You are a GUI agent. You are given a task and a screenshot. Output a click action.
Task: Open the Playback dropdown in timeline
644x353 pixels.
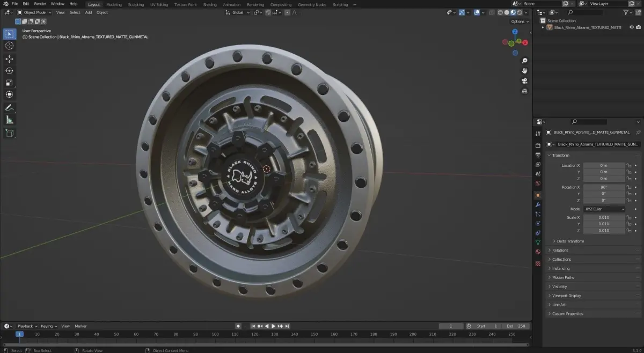[27, 326]
